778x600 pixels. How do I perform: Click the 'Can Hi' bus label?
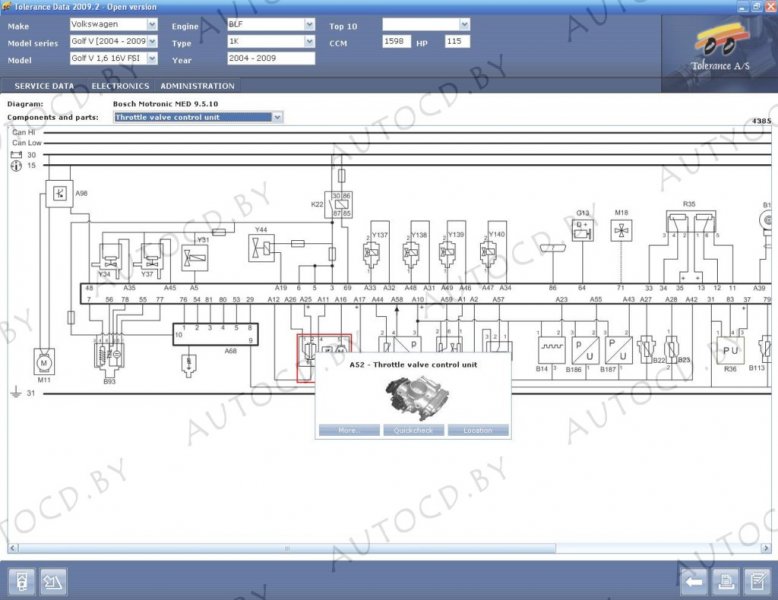23,132
